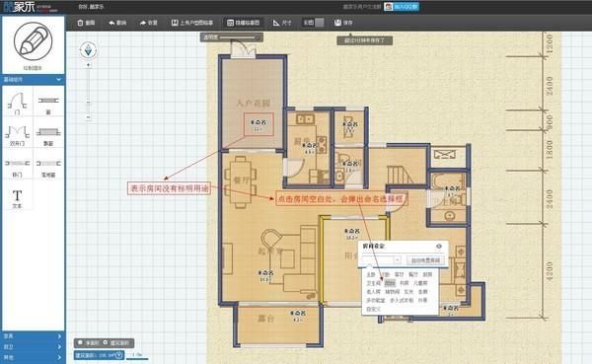
Task: Select the large pencil draw-wall tool
Action: (x=34, y=41)
